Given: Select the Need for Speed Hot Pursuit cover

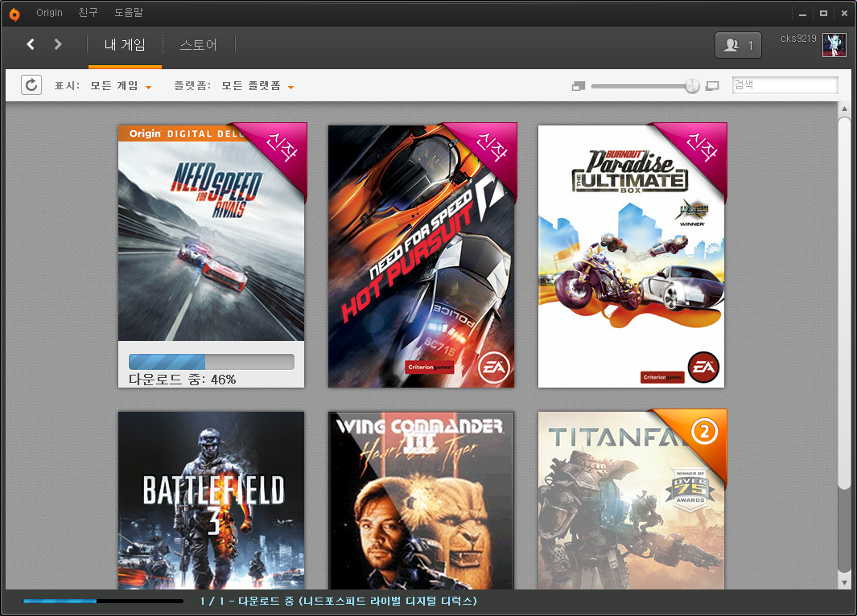Looking at the screenshot, I should (422, 256).
